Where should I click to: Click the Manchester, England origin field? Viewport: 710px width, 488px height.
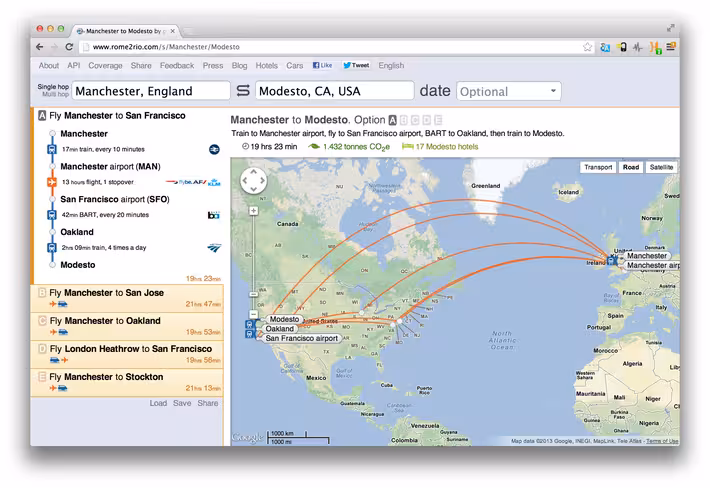pyautogui.click(x=151, y=91)
